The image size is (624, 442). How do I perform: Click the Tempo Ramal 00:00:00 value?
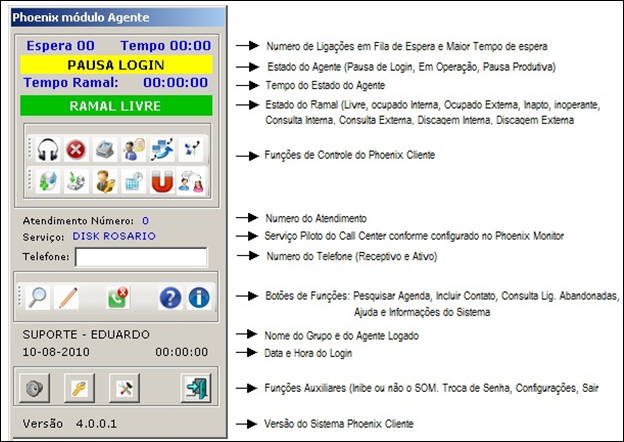(x=176, y=82)
